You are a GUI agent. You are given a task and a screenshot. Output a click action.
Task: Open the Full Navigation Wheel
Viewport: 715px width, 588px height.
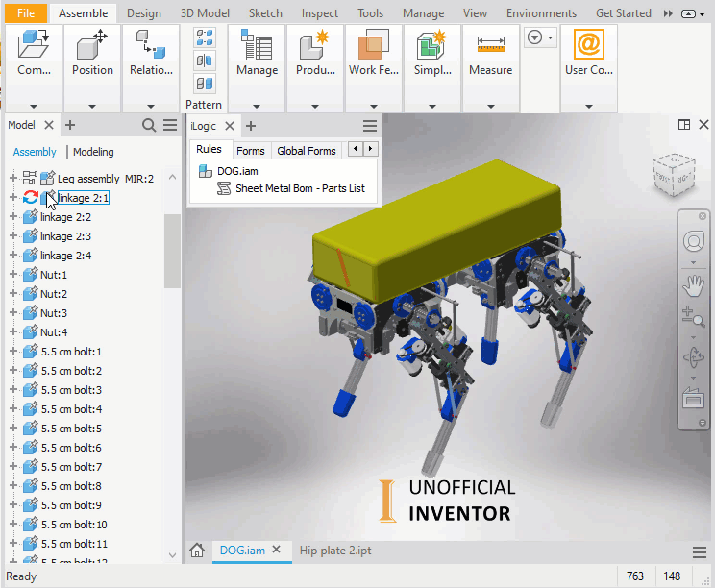click(x=693, y=240)
